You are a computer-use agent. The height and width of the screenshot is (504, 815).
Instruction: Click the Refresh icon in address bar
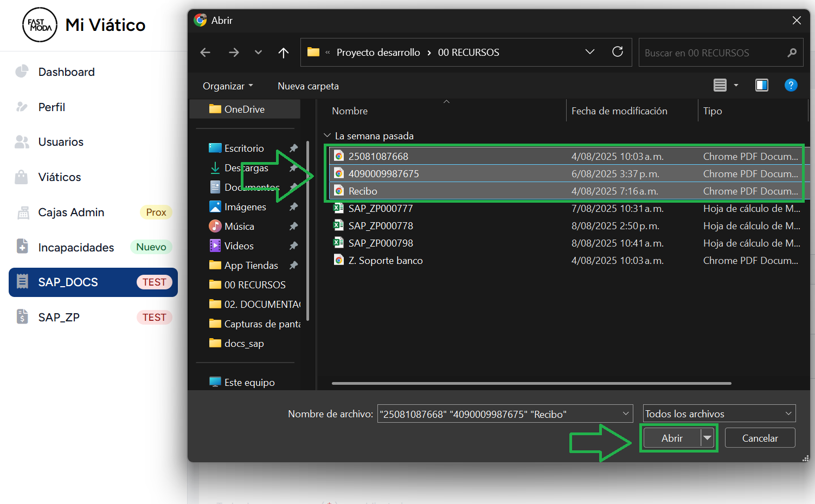(x=617, y=52)
